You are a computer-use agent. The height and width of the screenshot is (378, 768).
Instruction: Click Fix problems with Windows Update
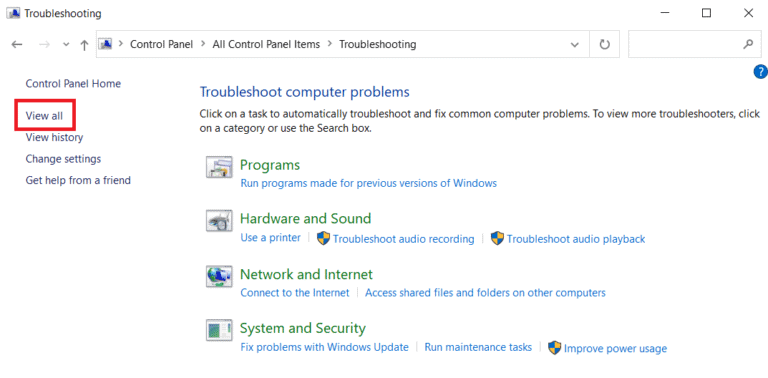[324, 347]
